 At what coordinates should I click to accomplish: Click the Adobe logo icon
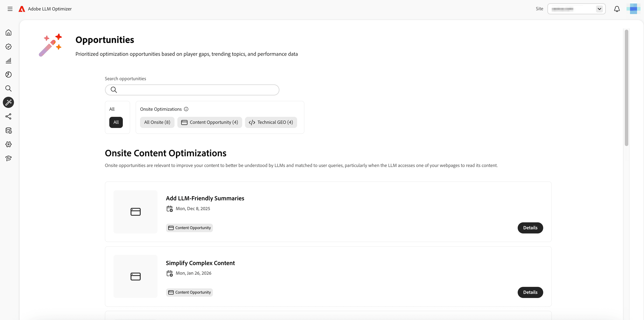click(x=22, y=9)
